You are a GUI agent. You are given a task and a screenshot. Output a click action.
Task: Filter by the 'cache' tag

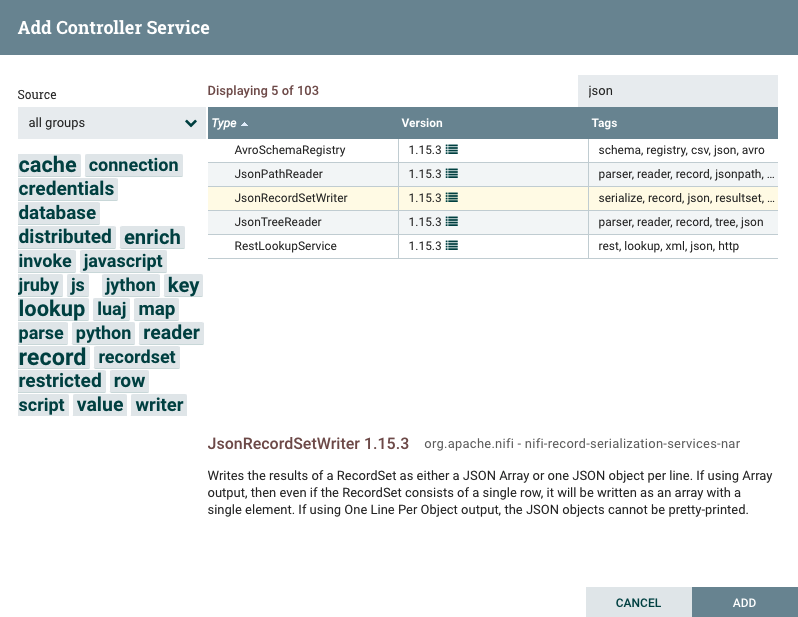[48, 165]
